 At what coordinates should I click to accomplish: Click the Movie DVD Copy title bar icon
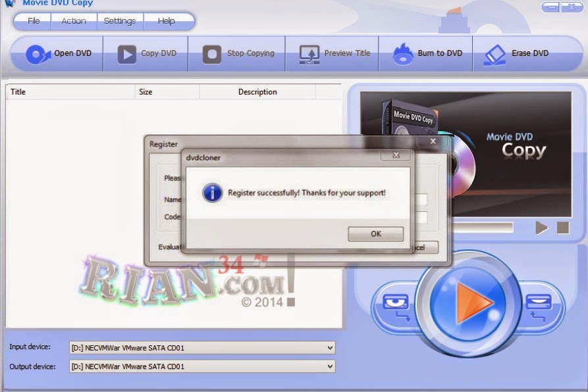point(9,3)
